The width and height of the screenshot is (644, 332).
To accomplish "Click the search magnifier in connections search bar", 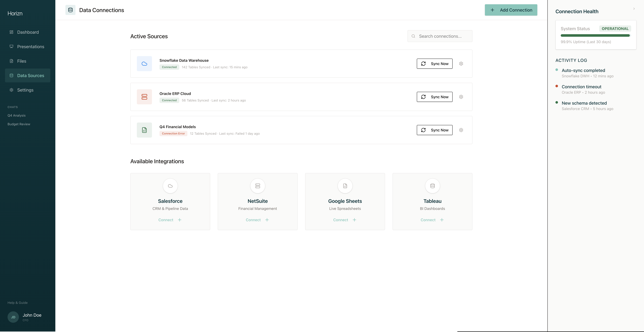I will click(413, 36).
